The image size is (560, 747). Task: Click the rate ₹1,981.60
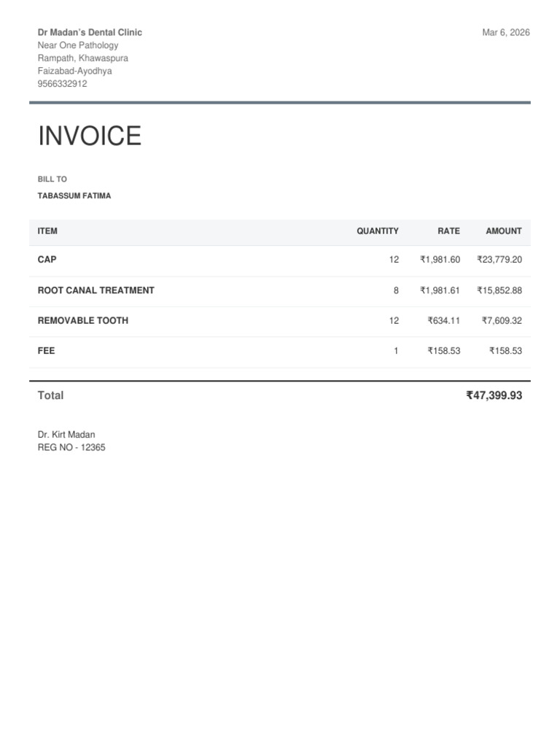pyautogui.click(x=440, y=260)
